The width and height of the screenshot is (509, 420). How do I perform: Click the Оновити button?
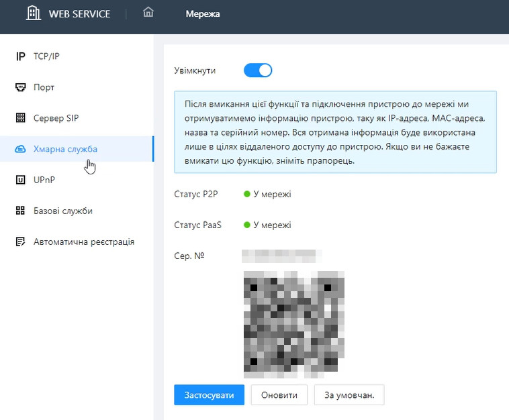click(279, 395)
